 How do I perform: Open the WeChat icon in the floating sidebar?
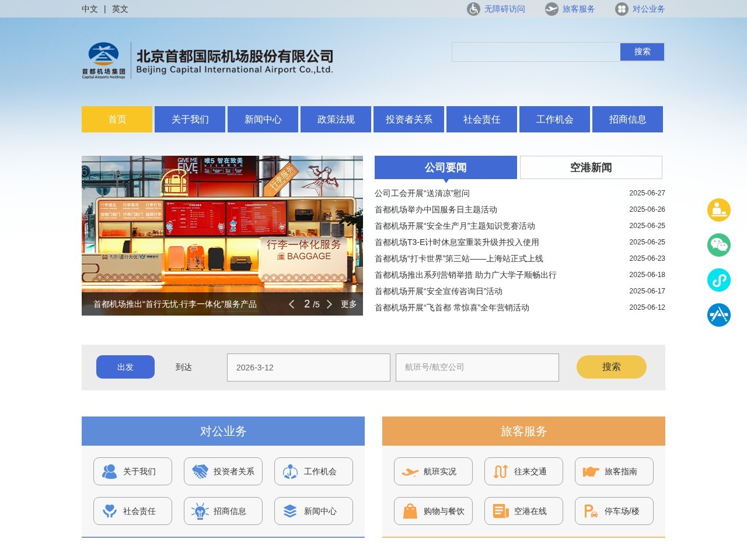[x=719, y=245]
